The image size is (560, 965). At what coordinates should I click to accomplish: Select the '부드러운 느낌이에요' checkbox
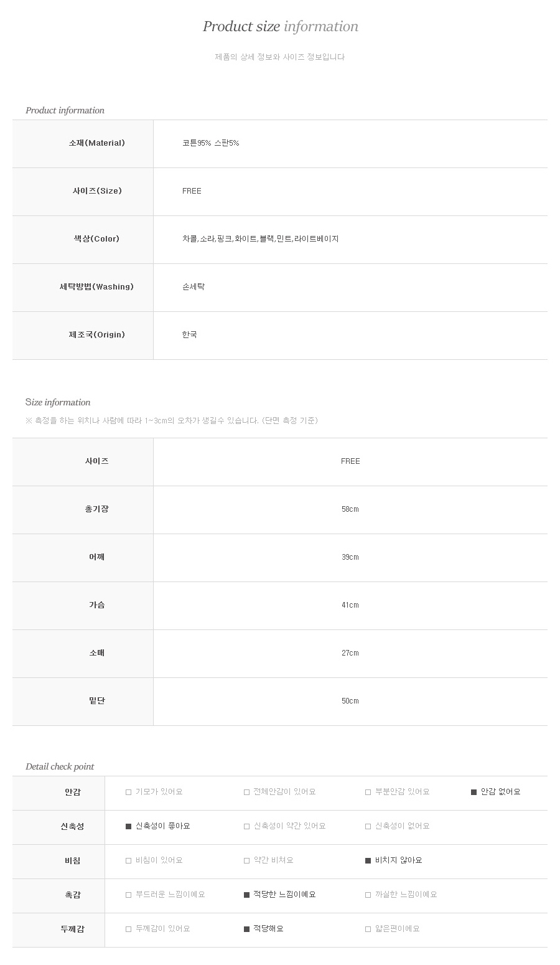pos(129,895)
